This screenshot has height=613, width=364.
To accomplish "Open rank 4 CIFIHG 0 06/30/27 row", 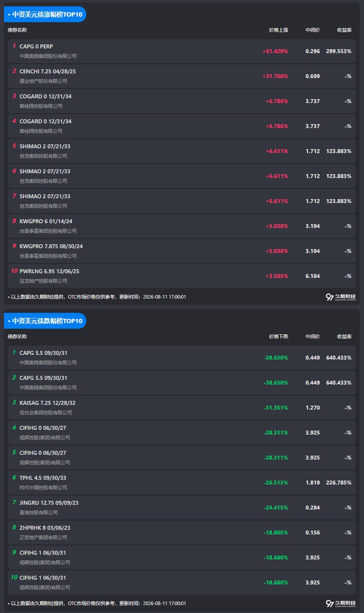I will point(182,433).
